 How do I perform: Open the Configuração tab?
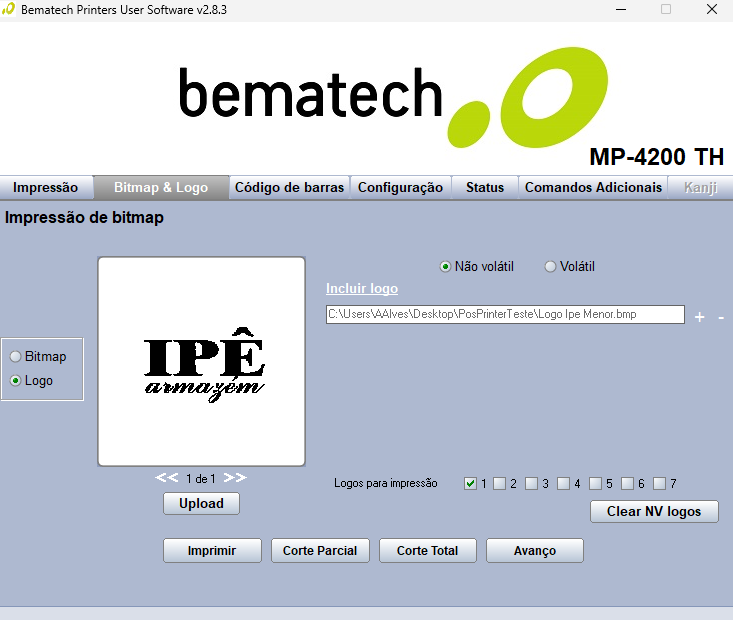pyautogui.click(x=401, y=187)
